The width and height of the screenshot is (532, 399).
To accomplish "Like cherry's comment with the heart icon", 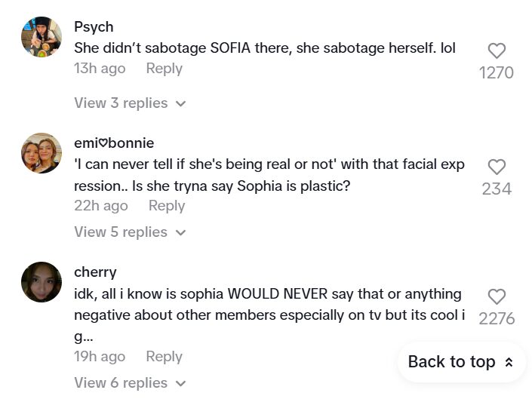I will (496, 297).
